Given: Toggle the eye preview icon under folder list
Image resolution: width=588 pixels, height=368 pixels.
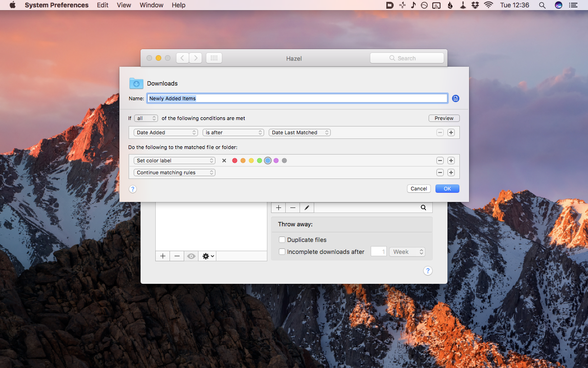Looking at the screenshot, I should tap(191, 256).
